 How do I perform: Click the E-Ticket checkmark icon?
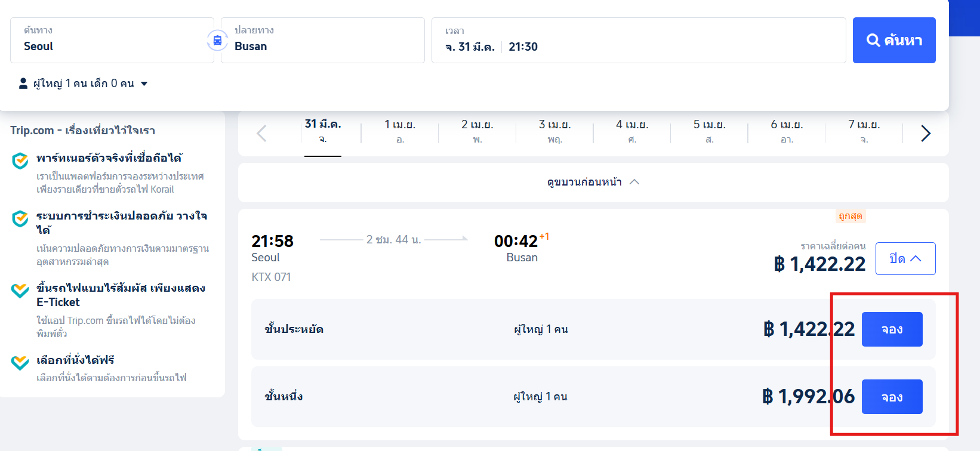[20, 291]
